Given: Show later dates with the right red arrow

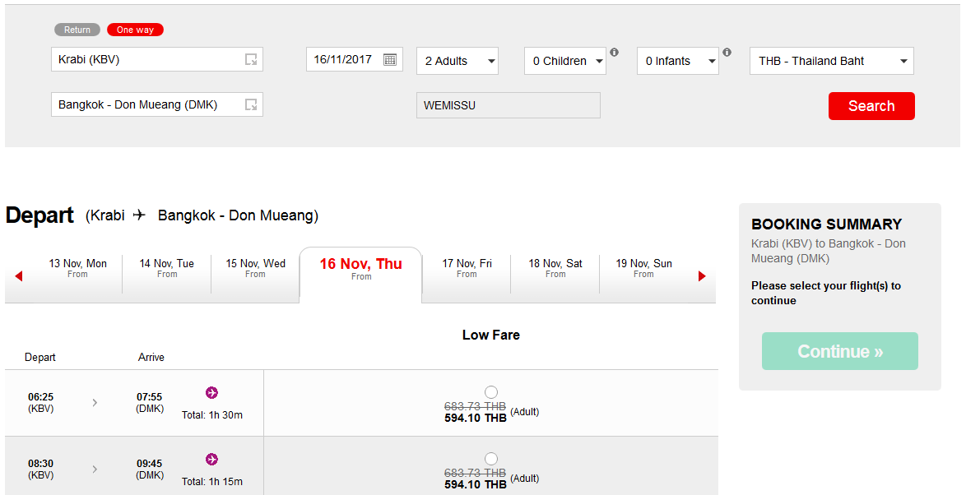Looking at the screenshot, I should point(702,276).
